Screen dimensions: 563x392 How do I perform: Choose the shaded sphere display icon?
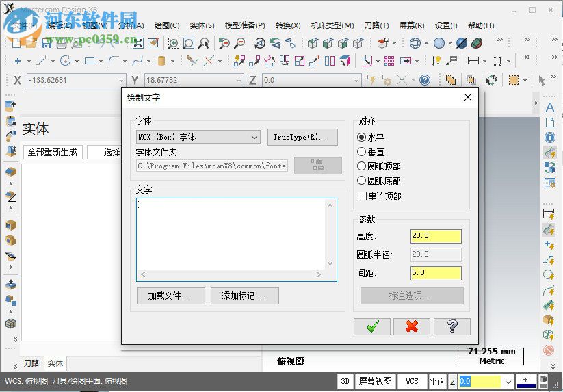(438, 43)
